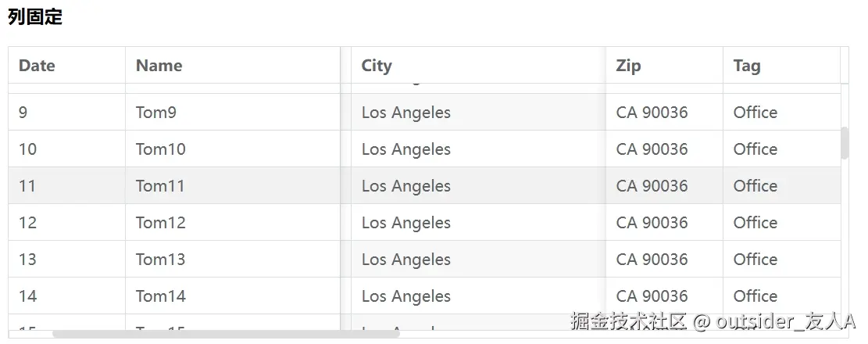Click the Zip column header
The image size is (868, 344).
pyautogui.click(x=628, y=66)
